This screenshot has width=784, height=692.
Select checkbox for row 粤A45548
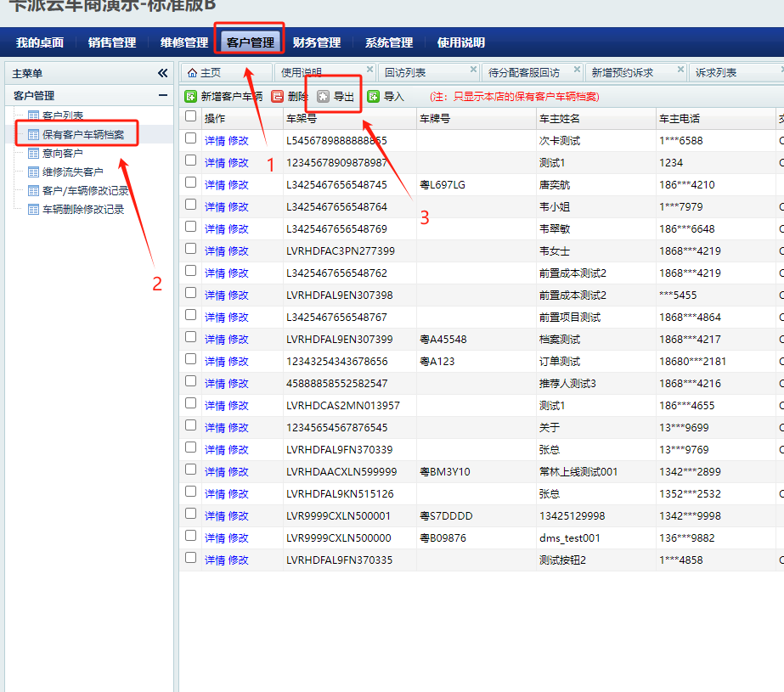point(191,338)
